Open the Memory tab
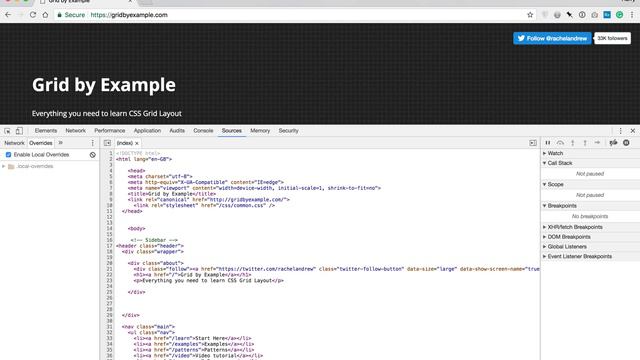Viewport: 640px width, 360px height. coord(260,131)
